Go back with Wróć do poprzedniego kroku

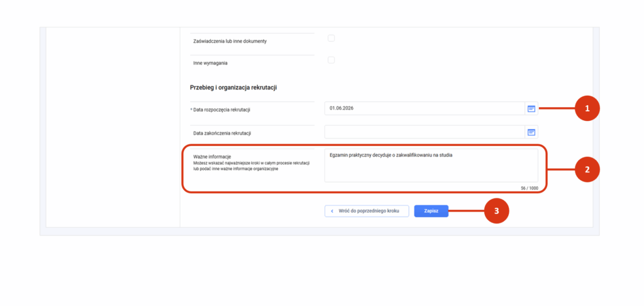367,211
